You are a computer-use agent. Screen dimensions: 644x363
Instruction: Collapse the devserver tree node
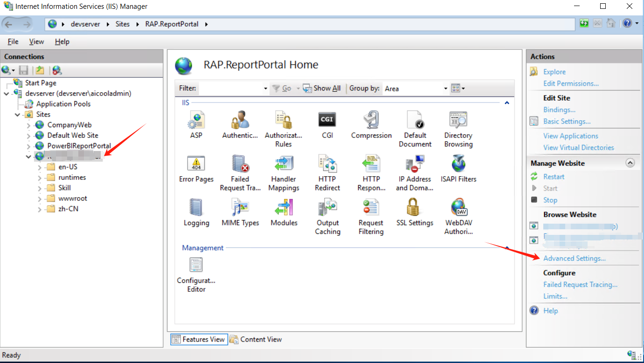point(6,93)
